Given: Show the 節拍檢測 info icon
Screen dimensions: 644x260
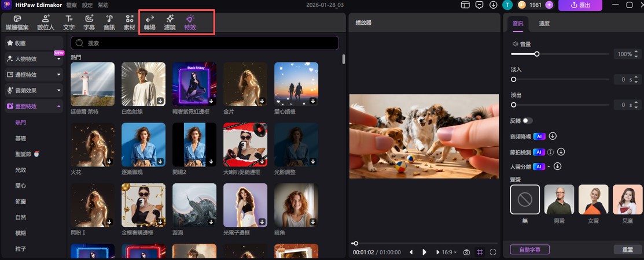Looking at the screenshot, I should pyautogui.click(x=550, y=152).
